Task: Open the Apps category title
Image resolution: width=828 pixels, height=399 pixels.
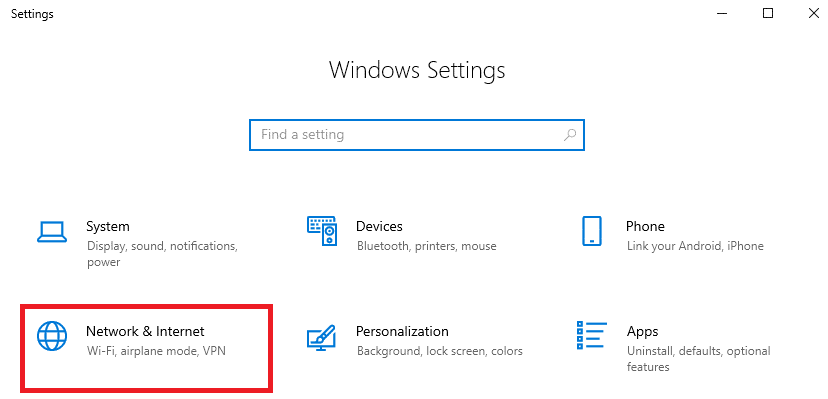Action: (643, 331)
